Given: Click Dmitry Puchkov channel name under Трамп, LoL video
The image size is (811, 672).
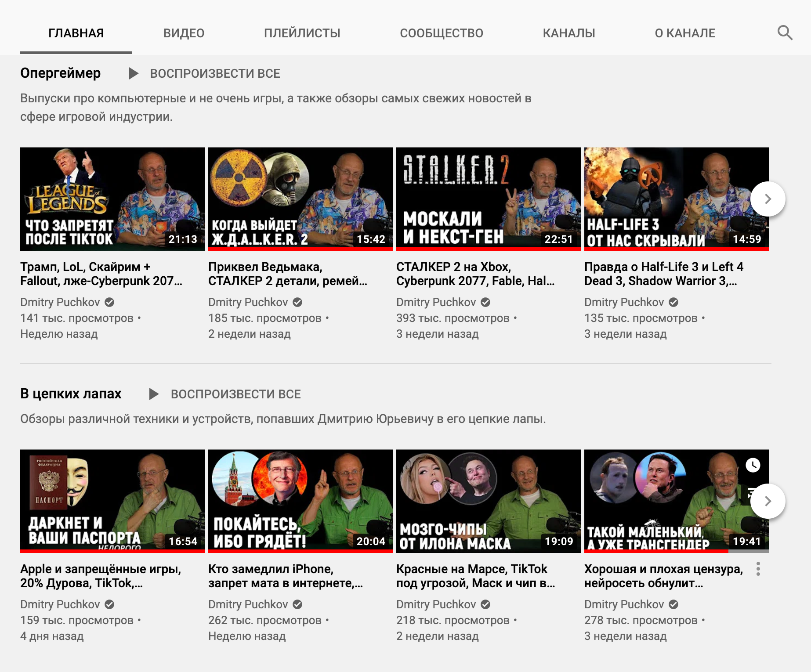Looking at the screenshot, I should tap(60, 302).
